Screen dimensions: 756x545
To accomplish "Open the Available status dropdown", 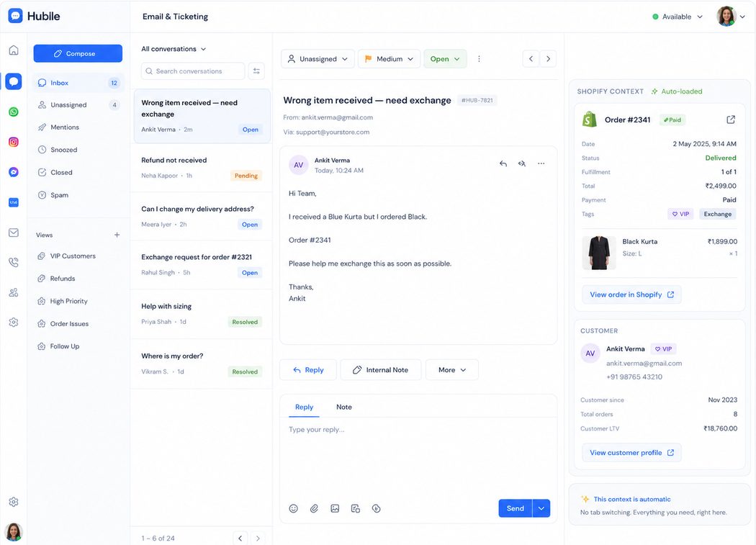I will [x=678, y=17].
